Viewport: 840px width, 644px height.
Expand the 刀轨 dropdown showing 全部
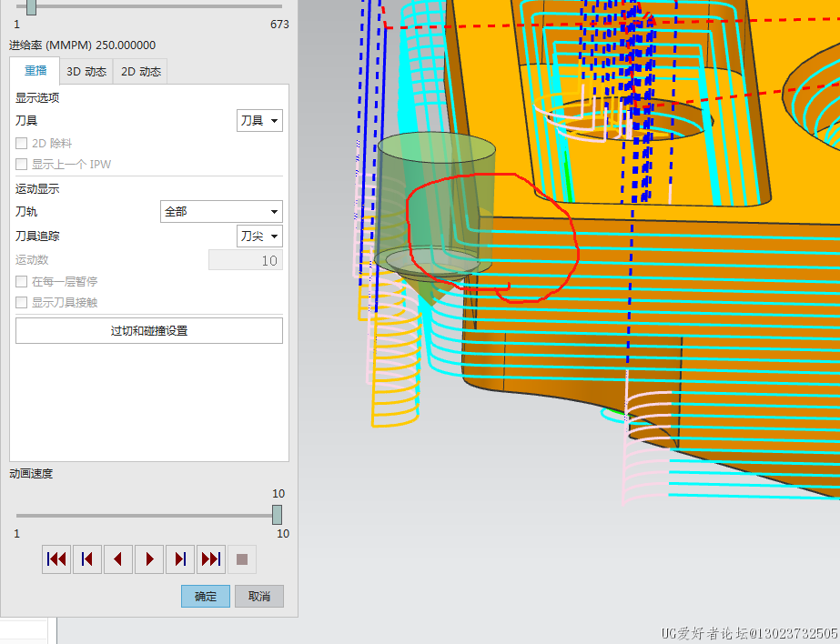point(221,212)
